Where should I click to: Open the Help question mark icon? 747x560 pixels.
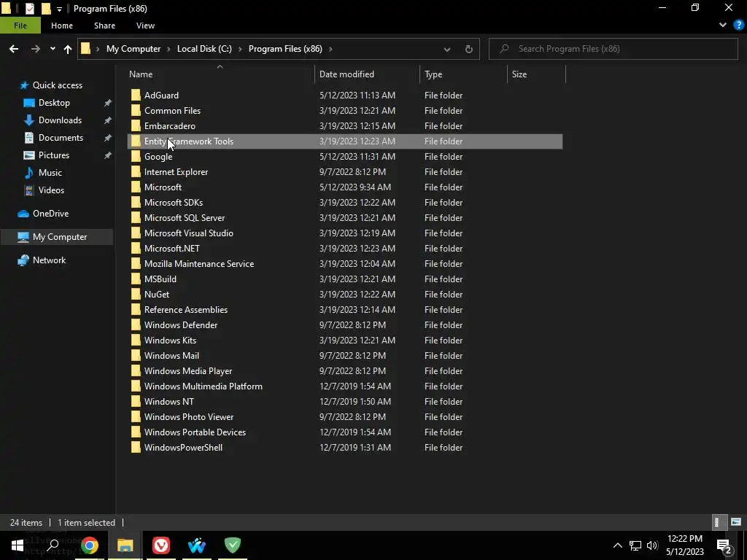tap(739, 26)
